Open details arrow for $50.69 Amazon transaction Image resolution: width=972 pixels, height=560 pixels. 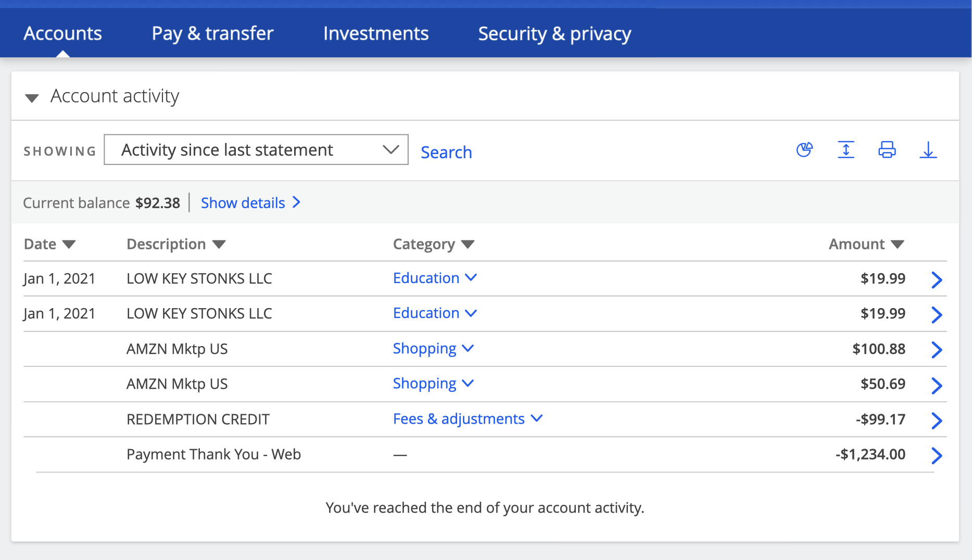click(936, 385)
